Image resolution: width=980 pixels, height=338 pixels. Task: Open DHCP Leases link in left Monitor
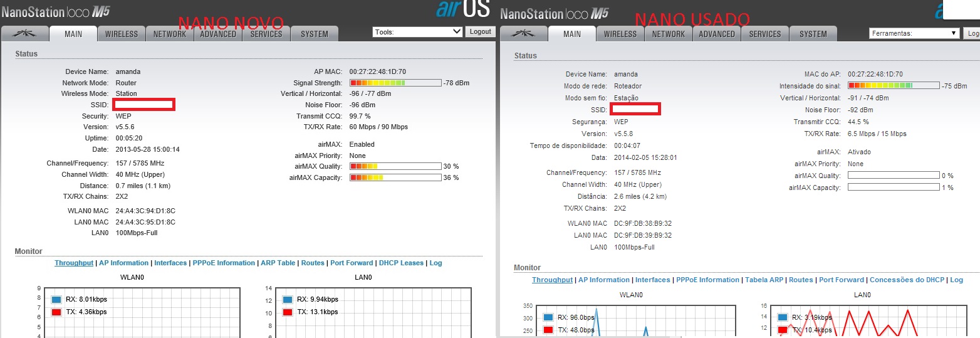coord(401,263)
